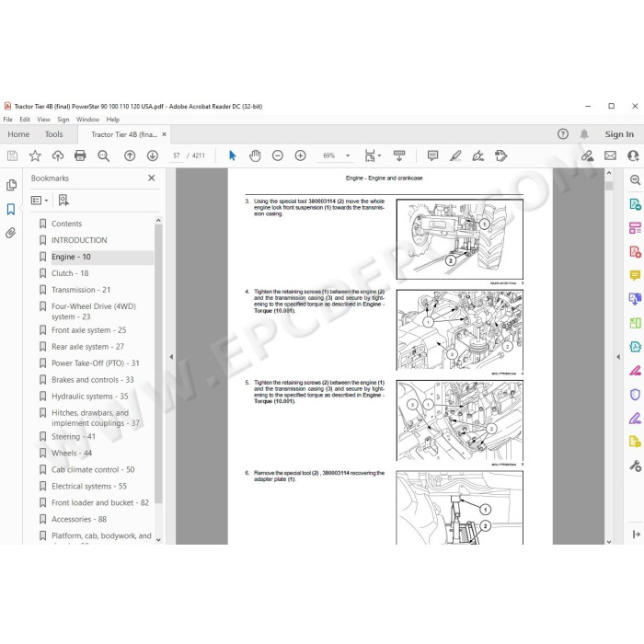Viewport: 644px width, 644px height.
Task: Open the Hydraulic systems - 35 bookmark
Action: [x=90, y=396]
